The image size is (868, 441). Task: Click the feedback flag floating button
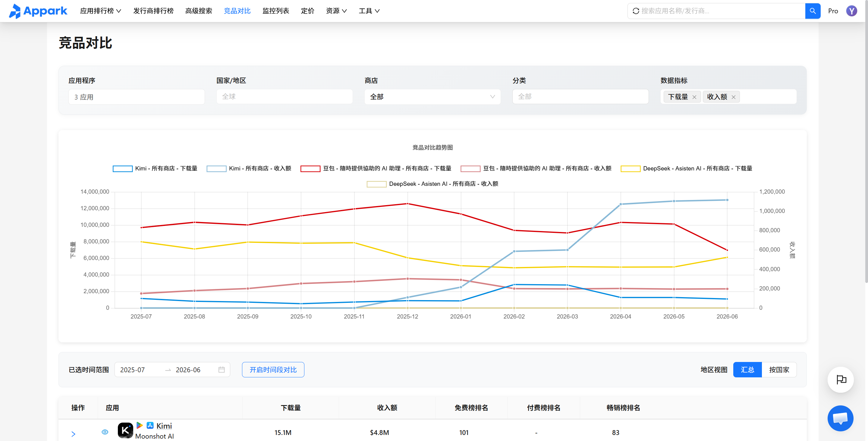coord(840,380)
